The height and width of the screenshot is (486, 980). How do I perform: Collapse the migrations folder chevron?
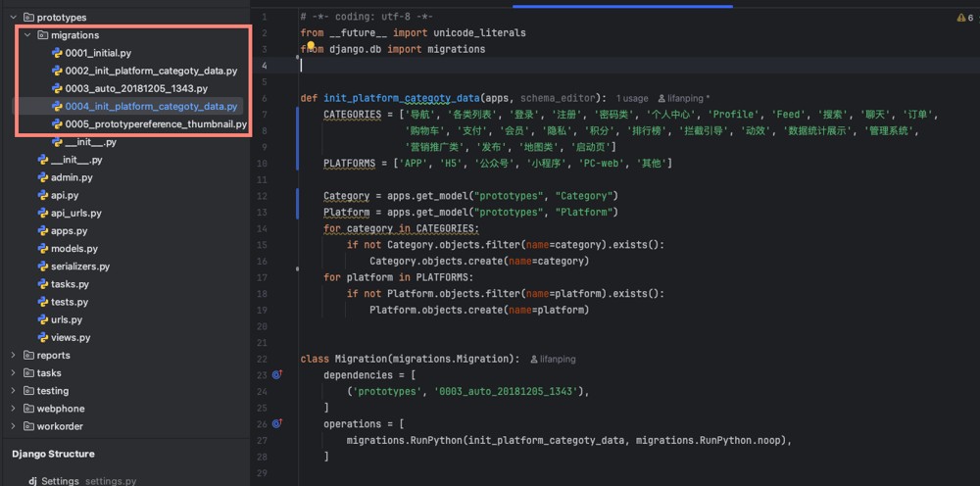click(26, 35)
